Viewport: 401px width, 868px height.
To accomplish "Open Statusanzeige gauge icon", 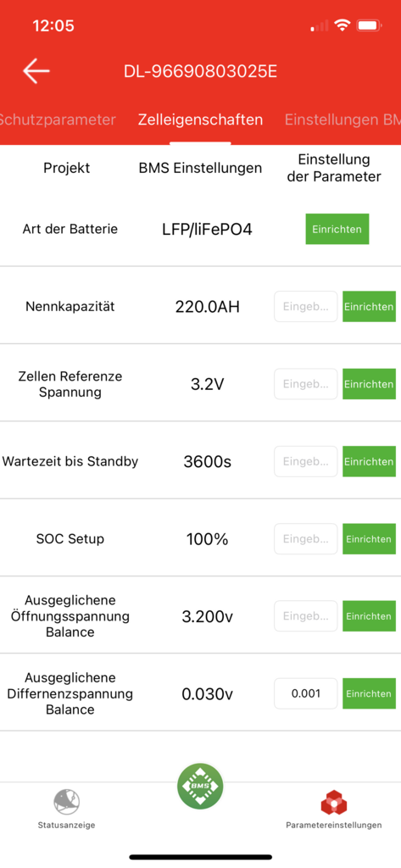I will click(x=66, y=802).
